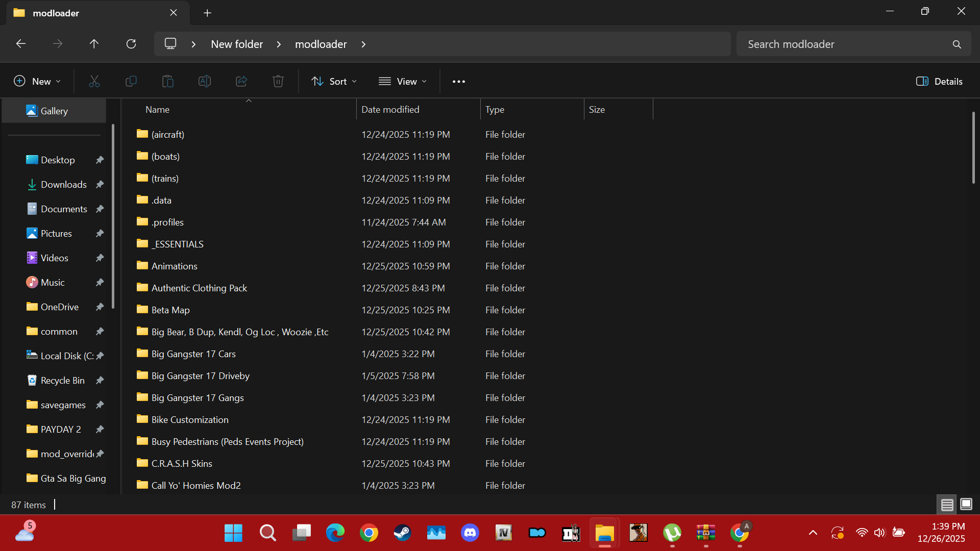This screenshot has width=980, height=551.
Task: Open a new tab with plus button
Action: pos(207,13)
